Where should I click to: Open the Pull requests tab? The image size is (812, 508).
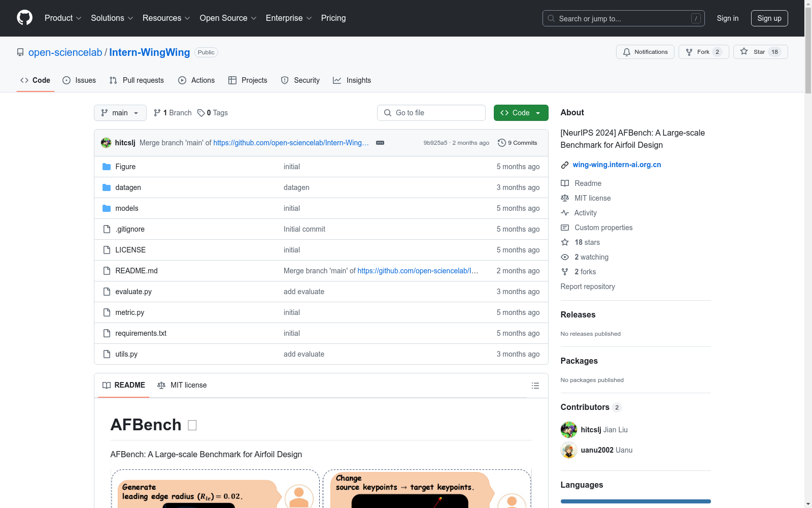point(137,80)
